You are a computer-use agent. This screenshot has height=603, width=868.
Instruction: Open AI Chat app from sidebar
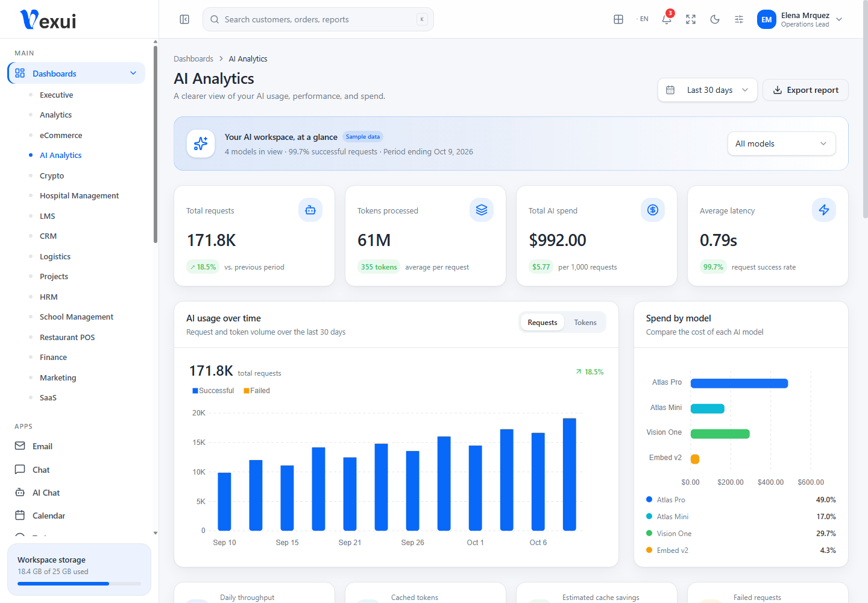pos(76,493)
